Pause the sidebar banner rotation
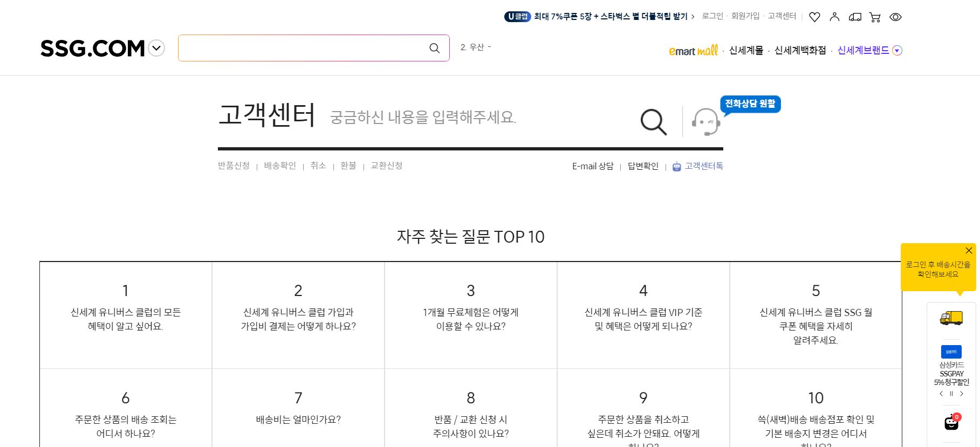980x447 pixels. (x=951, y=394)
